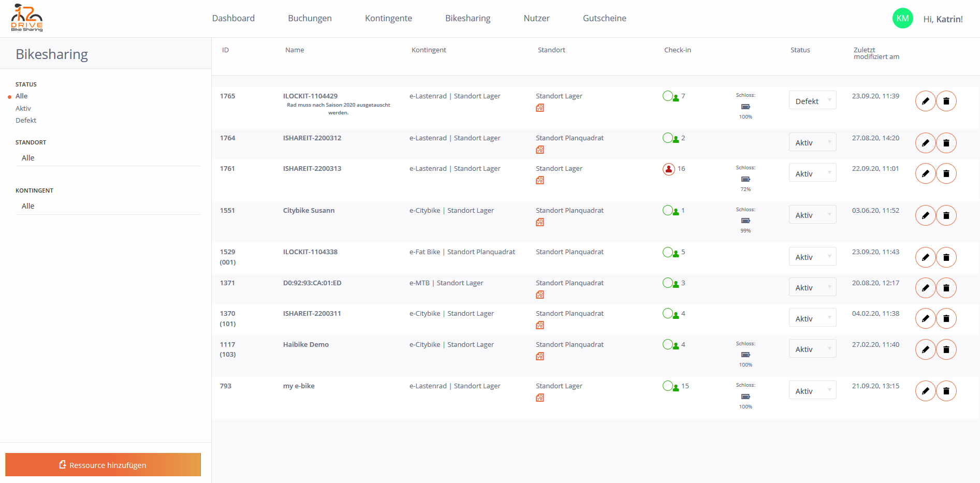Edit ILOCKIT-1104338 with the pencil icon
Image resolution: width=980 pixels, height=483 pixels.
pyautogui.click(x=925, y=257)
